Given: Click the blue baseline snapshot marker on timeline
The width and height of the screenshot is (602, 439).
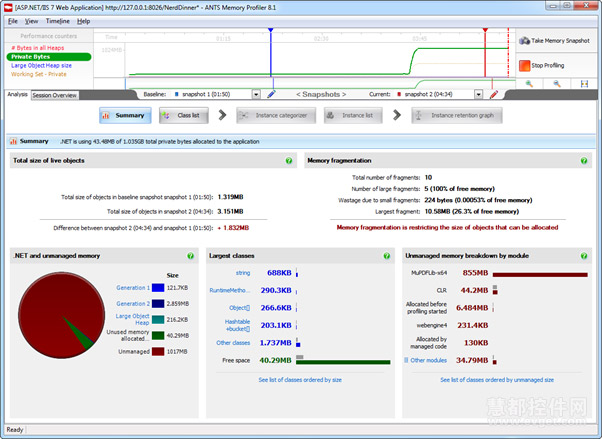Looking at the screenshot, I should point(271,30).
